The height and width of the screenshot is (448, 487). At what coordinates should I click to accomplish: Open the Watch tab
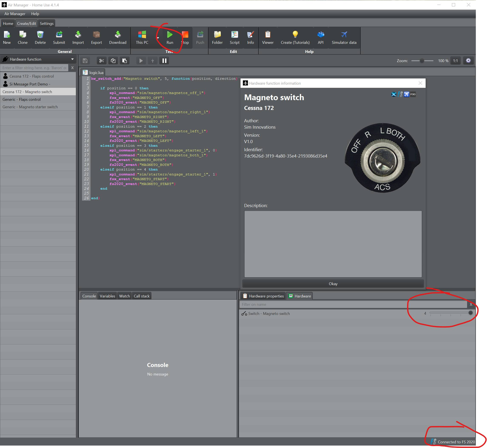point(125,296)
